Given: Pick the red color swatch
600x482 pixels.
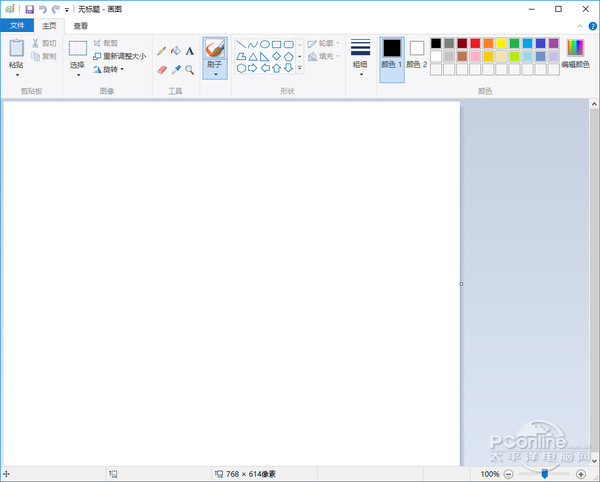Looking at the screenshot, I should click(475, 43).
